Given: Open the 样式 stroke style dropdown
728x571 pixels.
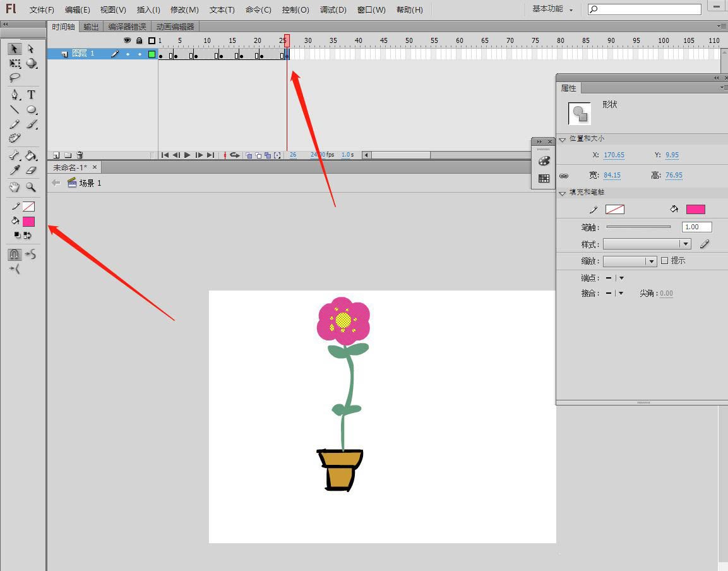Looking at the screenshot, I should click(x=647, y=244).
